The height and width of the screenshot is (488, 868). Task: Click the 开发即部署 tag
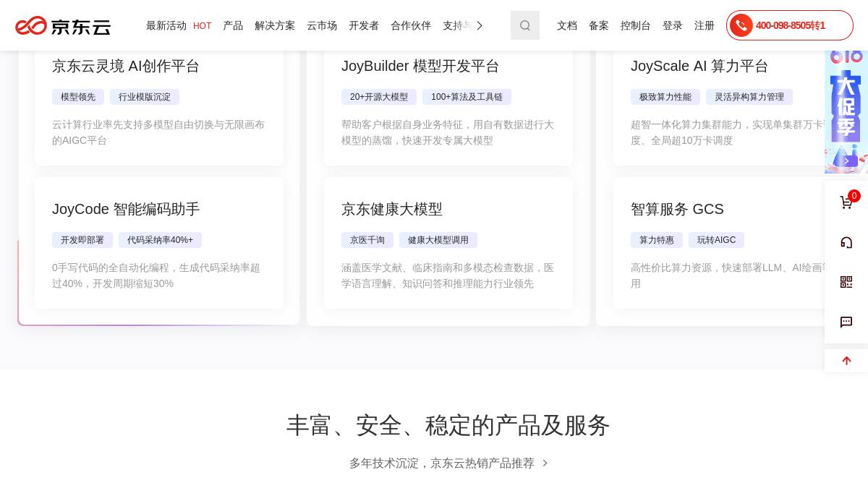pos(82,240)
